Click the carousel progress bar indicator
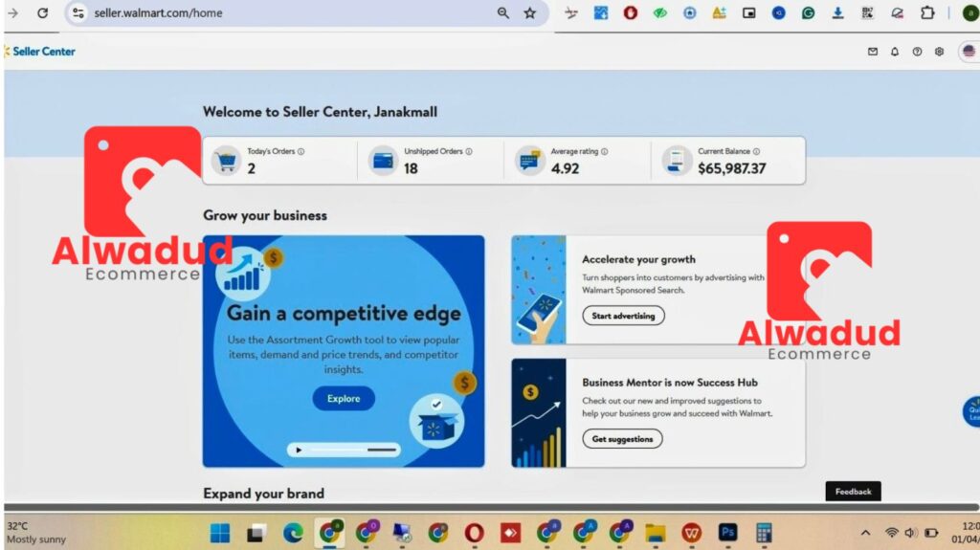Image resolution: width=980 pixels, height=550 pixels. coord(354,450)
